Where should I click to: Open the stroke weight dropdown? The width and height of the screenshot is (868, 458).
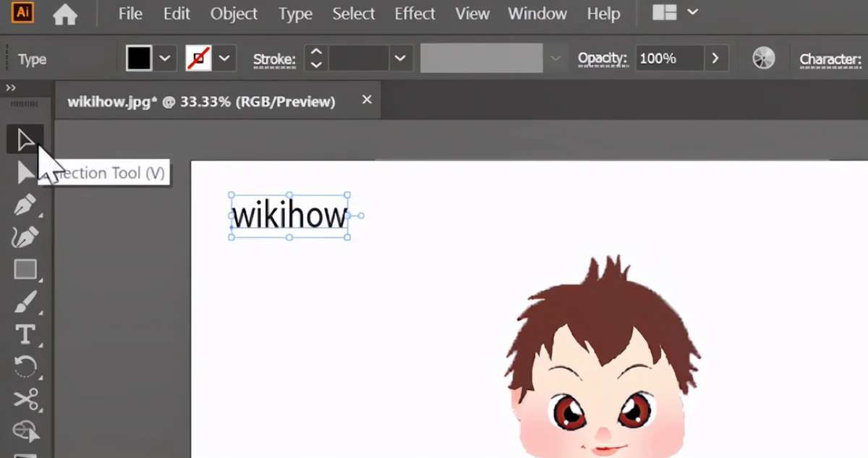pos(399,59)
